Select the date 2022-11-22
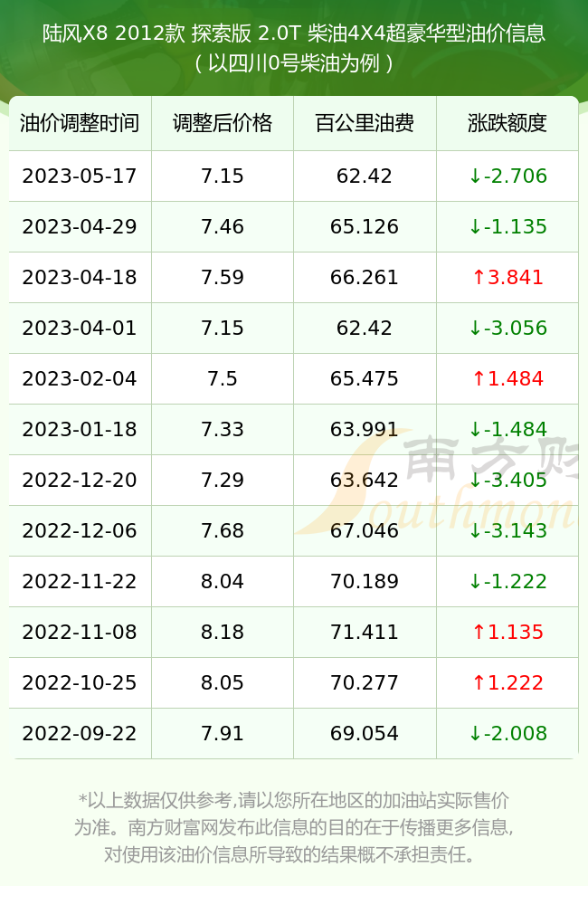Viewport: 588px width, 905px height. [80, 582]
